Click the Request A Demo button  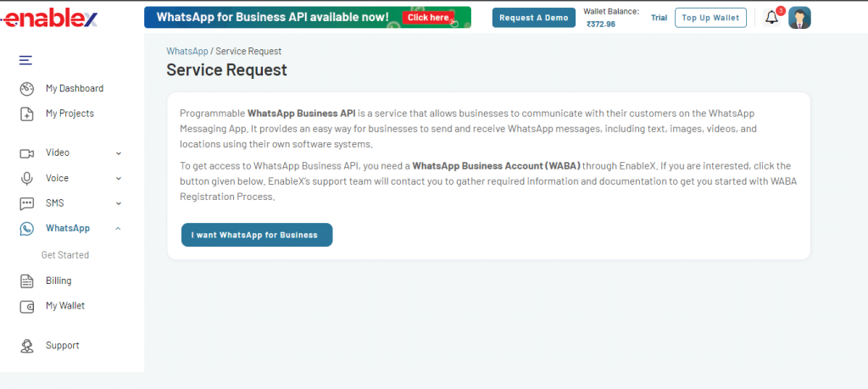[x=534, y=18]
